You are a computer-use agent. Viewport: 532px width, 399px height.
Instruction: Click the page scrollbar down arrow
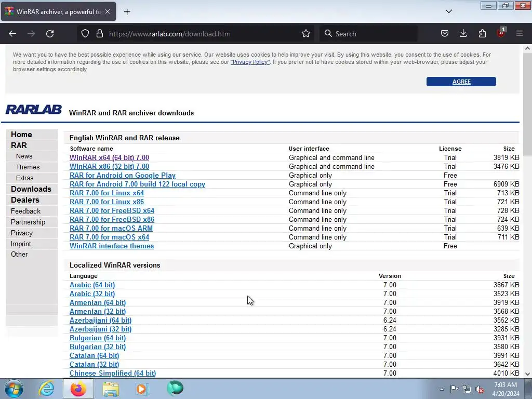(527, 374)
